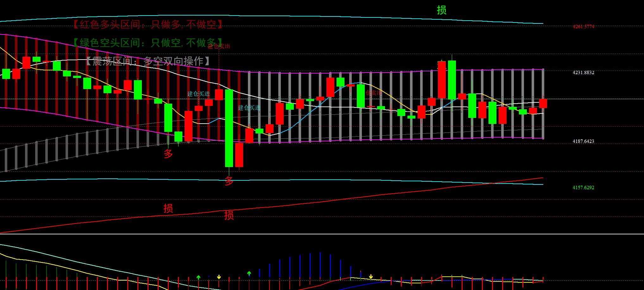This screenshot has width=644, height=290.
Task: Click the gray 震荡区间 legend text
Action: [x=148, y=61]
